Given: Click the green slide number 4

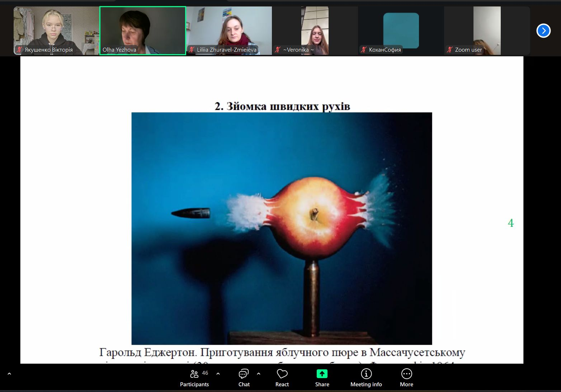Looking at the screenshot, I should pos(511,223).
